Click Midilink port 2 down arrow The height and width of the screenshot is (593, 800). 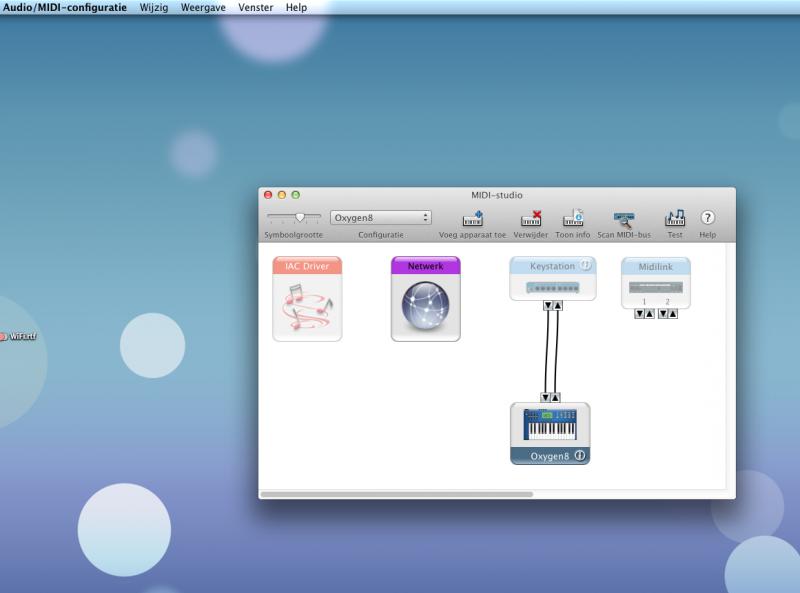663,314
